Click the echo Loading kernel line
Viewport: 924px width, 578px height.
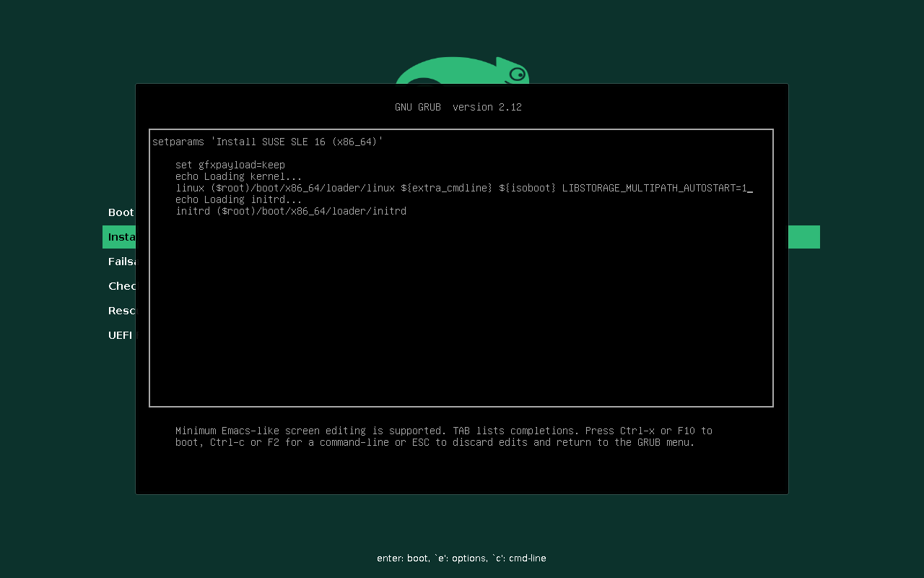(x=238, y=176)
